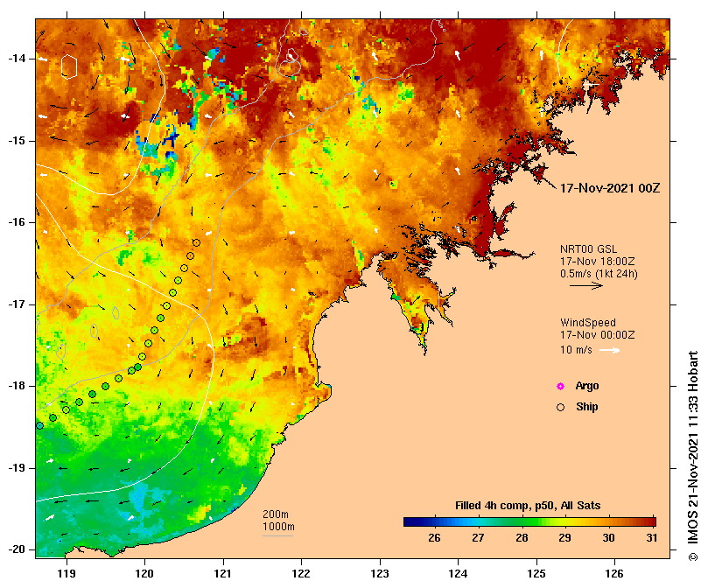This screenshot has width=708, height=588.
Task: Click the Ship circle legend symbol
Action: [x=560, y=408]
